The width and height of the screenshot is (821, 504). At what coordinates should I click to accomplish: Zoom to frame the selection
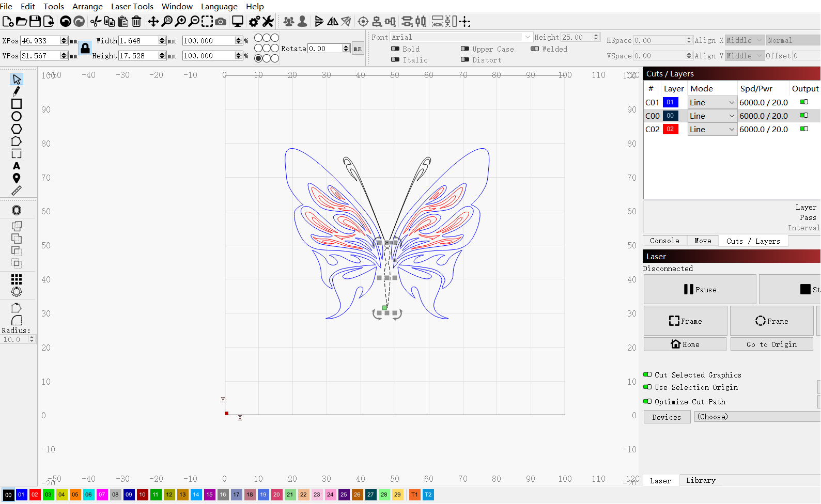tap(207, 22)
